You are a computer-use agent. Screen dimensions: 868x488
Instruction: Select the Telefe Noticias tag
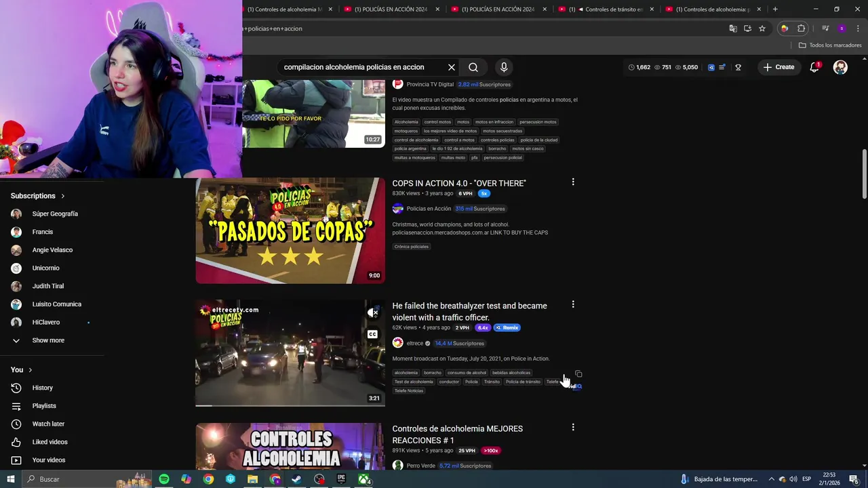point(409,391)
